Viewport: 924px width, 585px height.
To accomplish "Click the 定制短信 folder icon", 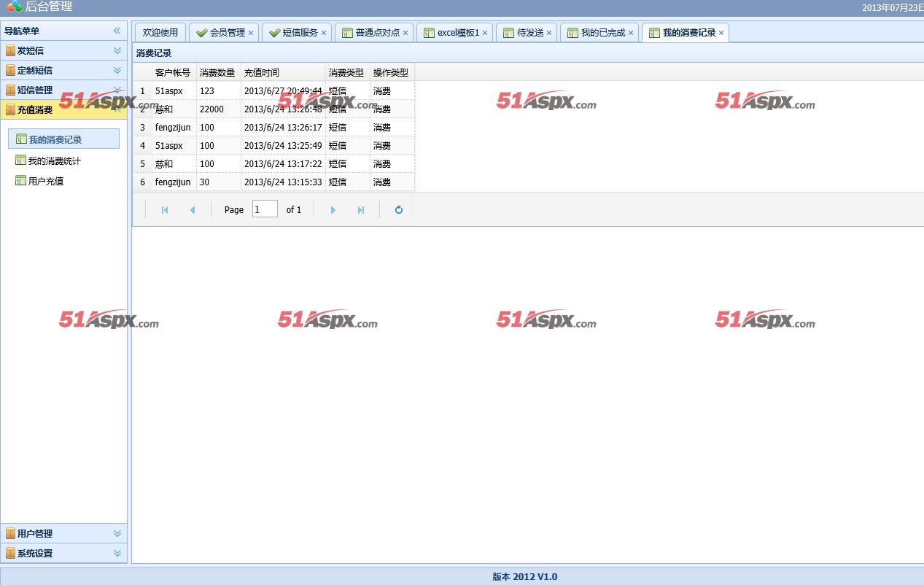I will tap(10, 70).
